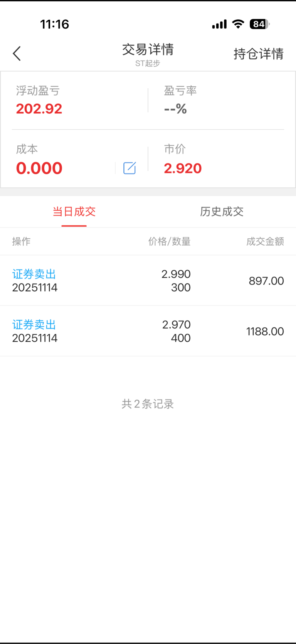Open the 证券卖出 record priced 2.990
296x644 pixels.
tap(34, 274)
